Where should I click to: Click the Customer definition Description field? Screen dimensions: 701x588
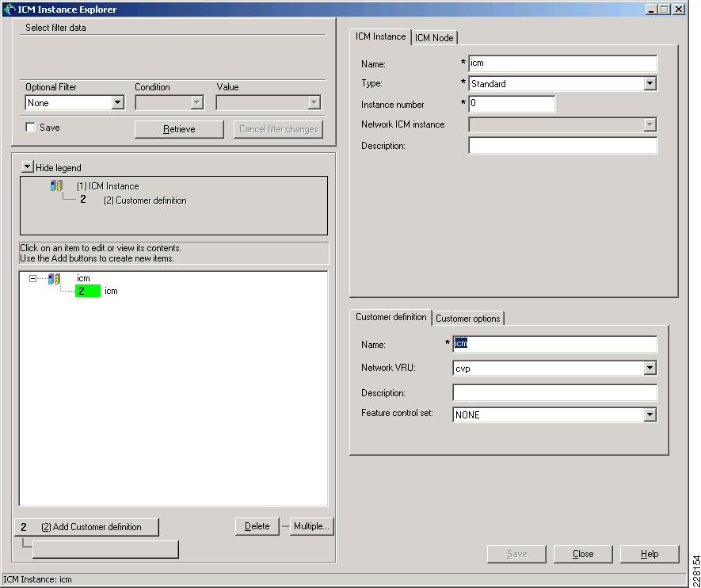[554, 392]
